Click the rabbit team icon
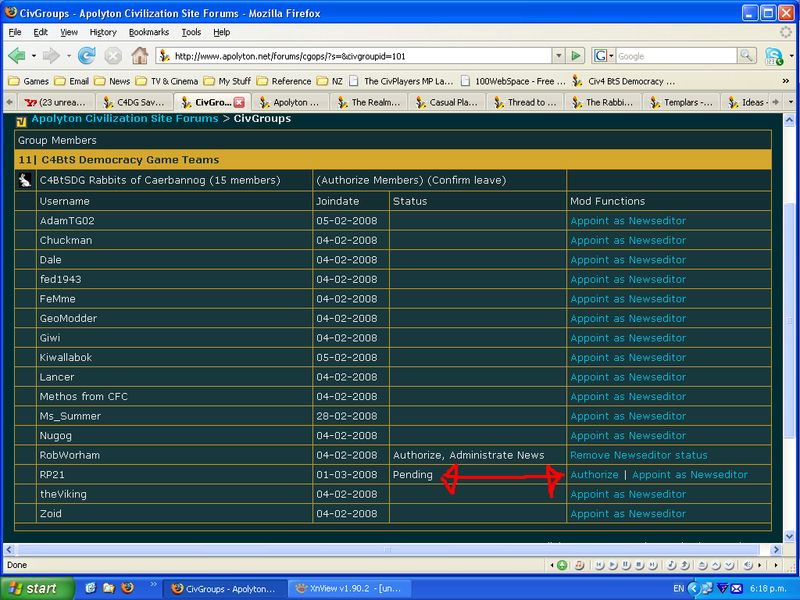800x600 pixels. (25, 180)
